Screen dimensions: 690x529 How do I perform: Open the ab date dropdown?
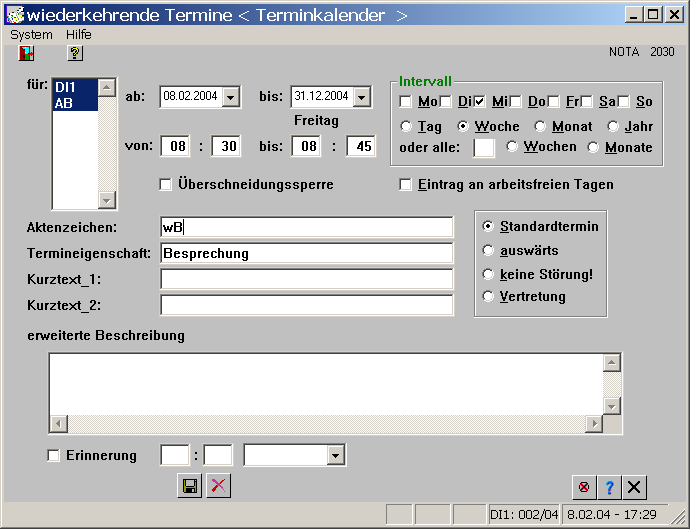231,97
